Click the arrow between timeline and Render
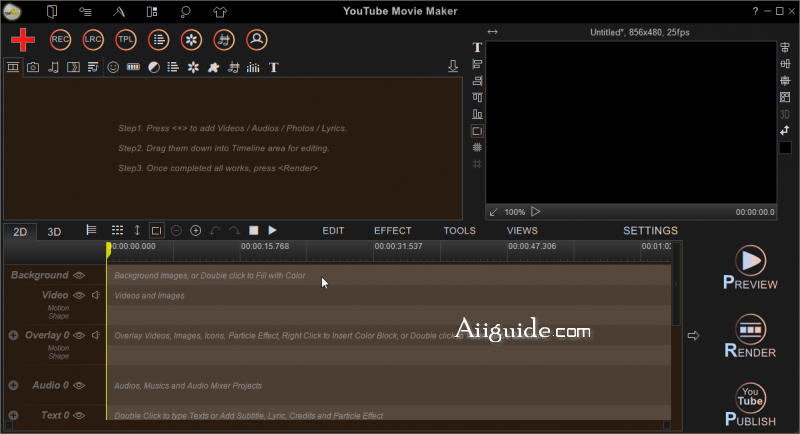 coord(693,336)
